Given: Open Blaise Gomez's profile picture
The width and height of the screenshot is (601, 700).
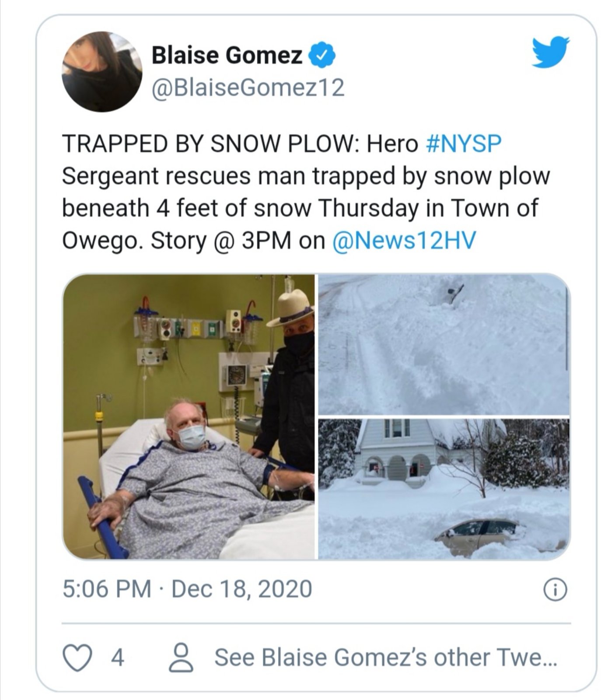Looking at the screenshot, I should [x=103, y=71].
